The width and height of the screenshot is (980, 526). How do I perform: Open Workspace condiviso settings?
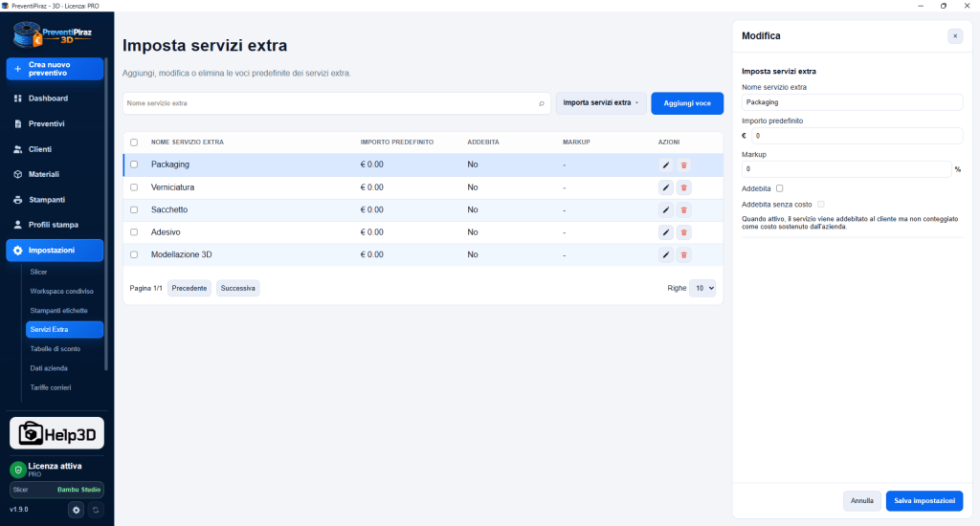coord(64,291)
